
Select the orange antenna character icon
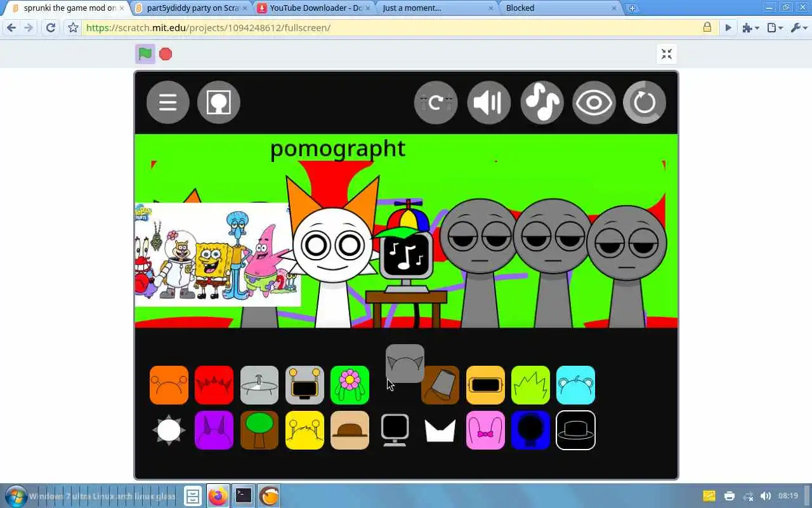coord(169,385)
